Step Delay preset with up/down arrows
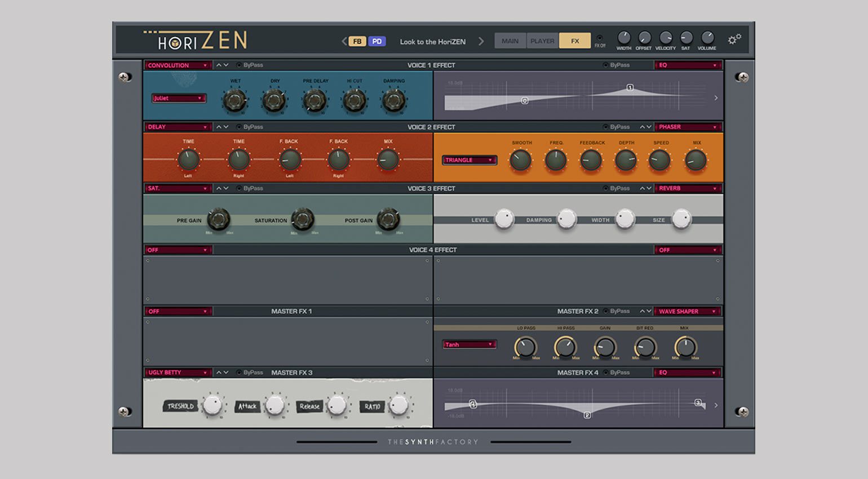The width and height of the screenshot is (868, 479). click(x=222, y=127)
